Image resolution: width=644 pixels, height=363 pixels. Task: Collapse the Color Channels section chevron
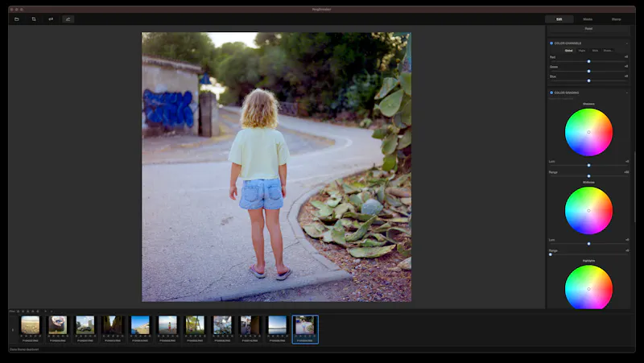coord(627,43)
